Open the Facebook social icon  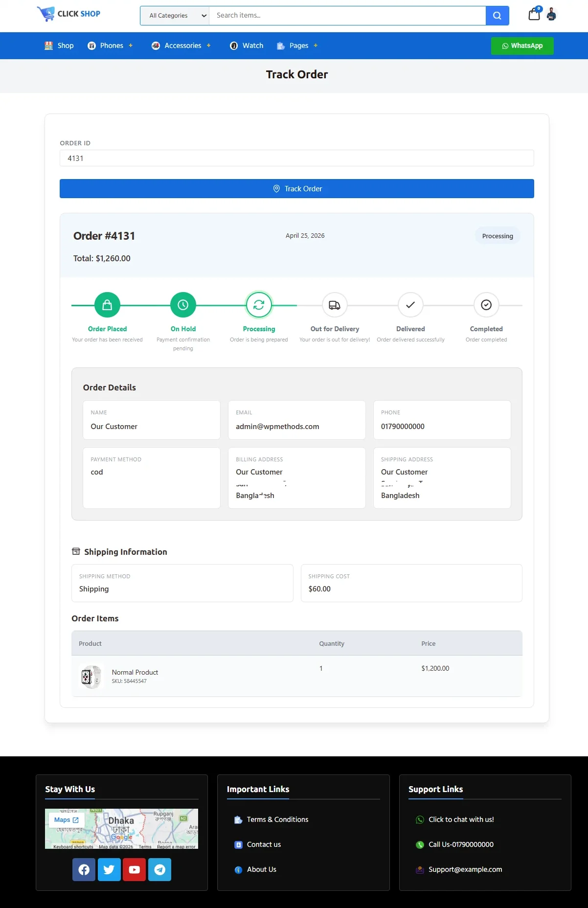(84, 869)
